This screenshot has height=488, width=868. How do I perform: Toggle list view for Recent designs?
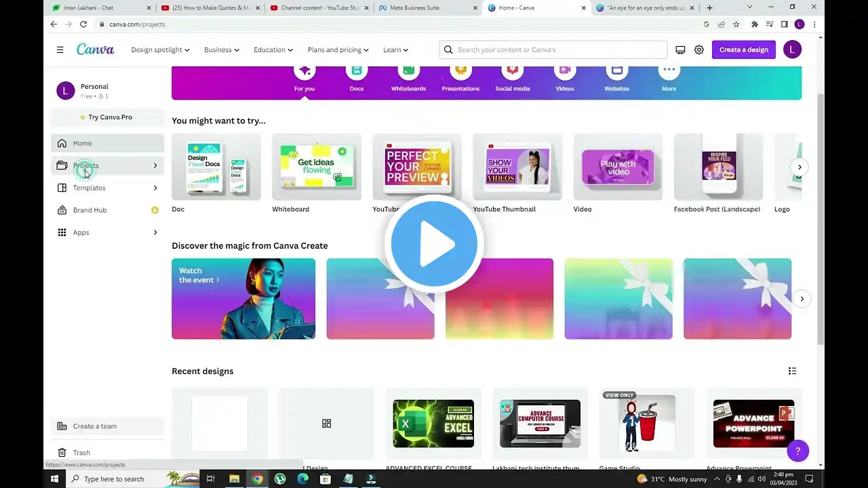pyautogui.click(x=792, y=371)
